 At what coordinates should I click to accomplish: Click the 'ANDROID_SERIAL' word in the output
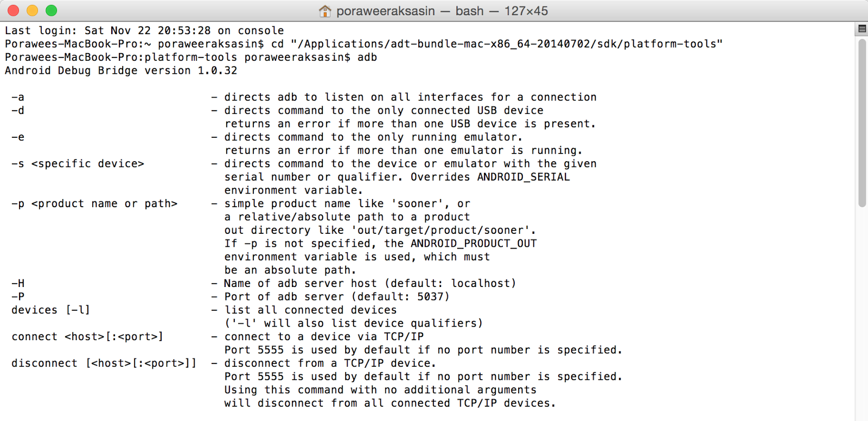524,177
